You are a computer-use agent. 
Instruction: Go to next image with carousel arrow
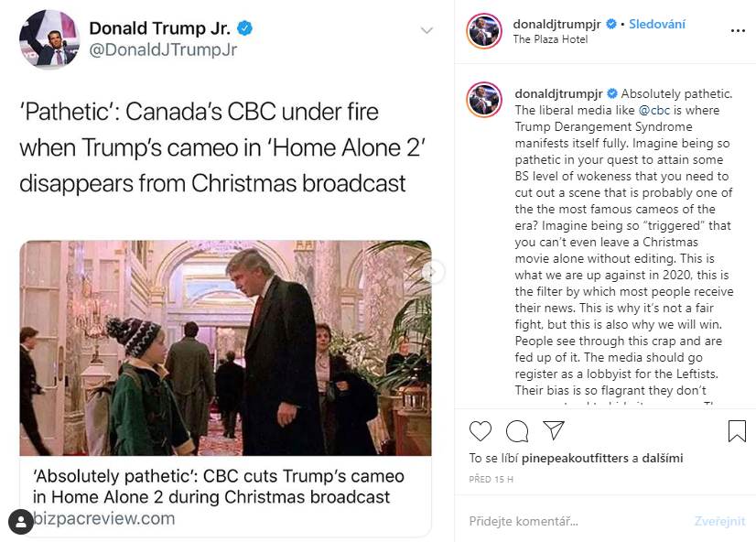(x=433, y=272)
